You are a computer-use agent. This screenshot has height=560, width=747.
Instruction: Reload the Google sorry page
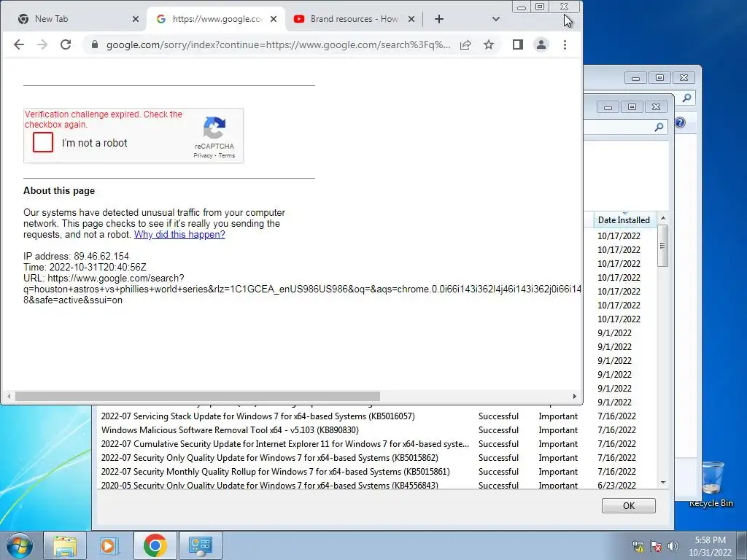66,44
